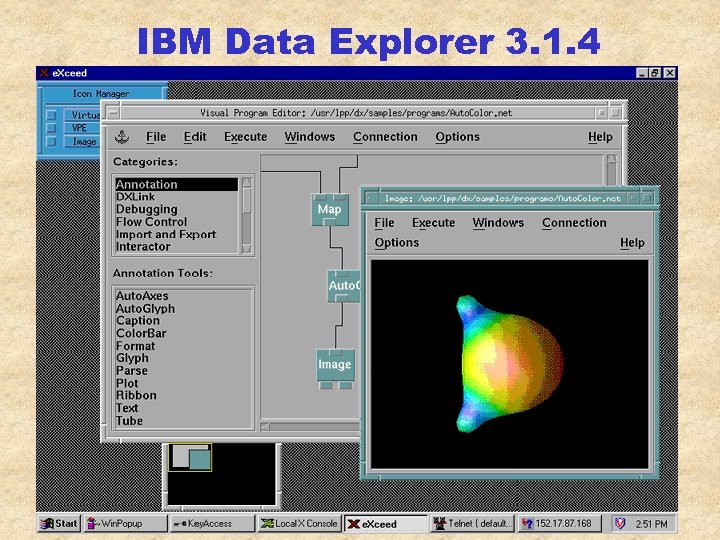Click the Categories list scroll-down arrow
Screen dimensions: 720x540
pos(247,248)
